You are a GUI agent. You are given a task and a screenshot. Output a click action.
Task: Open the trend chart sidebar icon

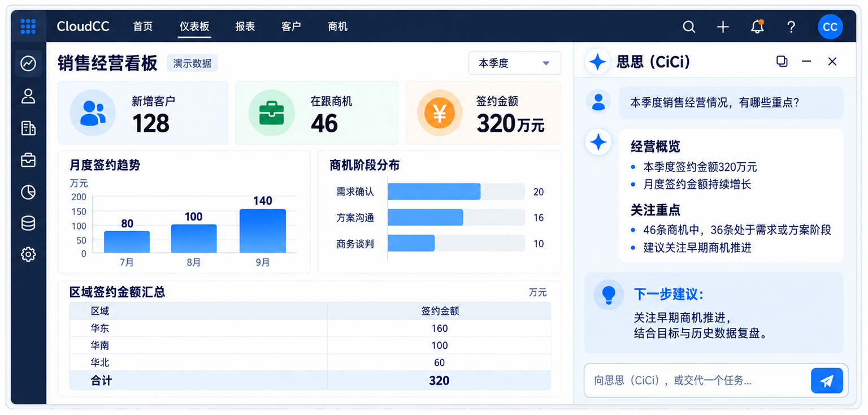click(28, 63)
